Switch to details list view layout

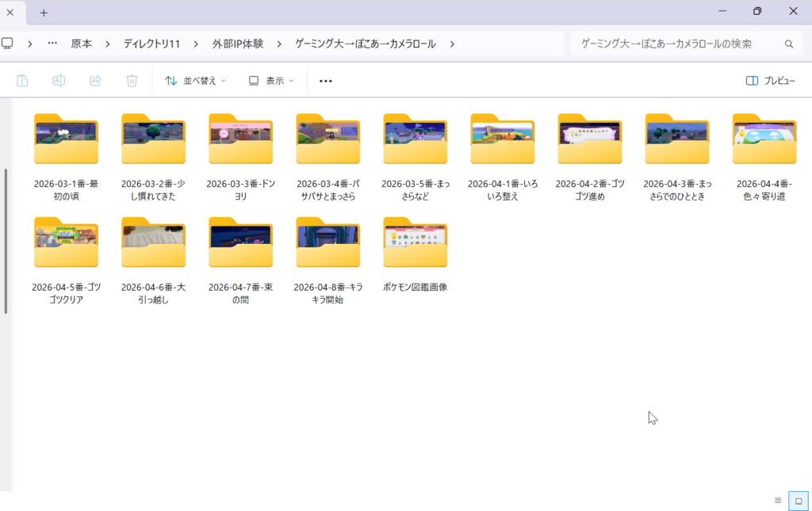[x=778, y=501]
